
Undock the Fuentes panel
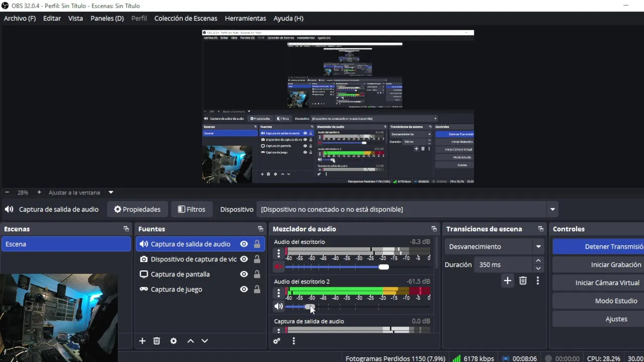pos(260,229)
